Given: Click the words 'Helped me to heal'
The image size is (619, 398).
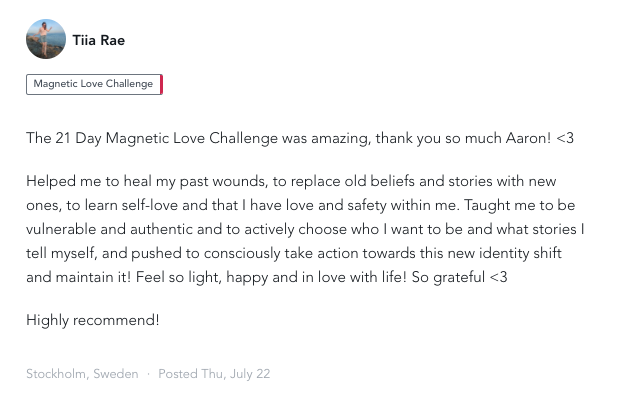Looking at the screenshot, I should pyautogui.click(x=89, y=181).
